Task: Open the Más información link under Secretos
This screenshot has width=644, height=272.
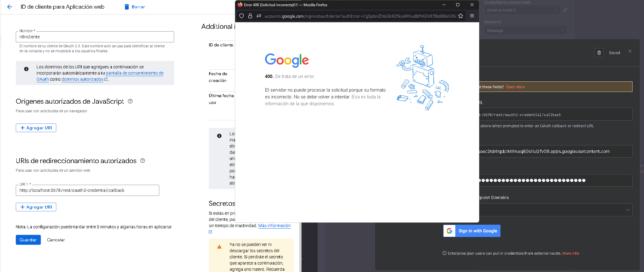Action: (x=274, y=226)
